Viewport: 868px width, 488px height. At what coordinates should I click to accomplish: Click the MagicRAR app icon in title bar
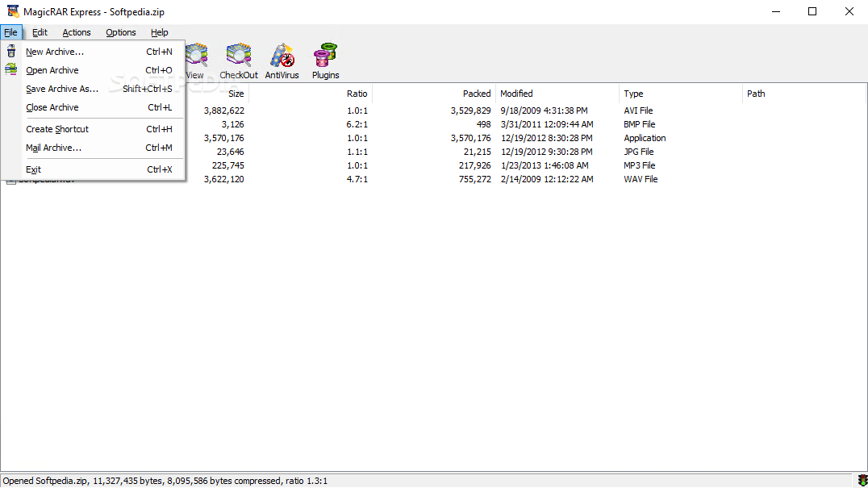pyautogui.click(x=12, y=11)
